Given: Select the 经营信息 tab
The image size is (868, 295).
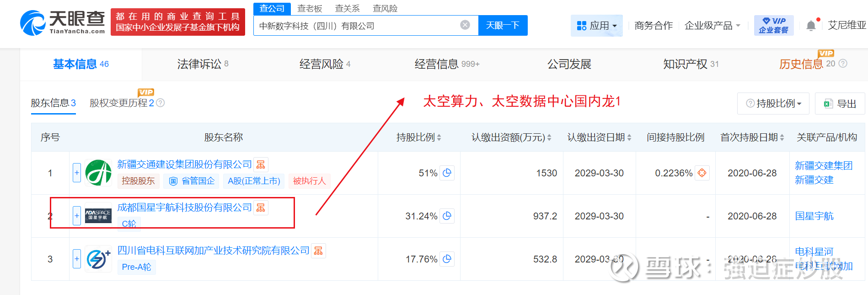Looking at the screenshot, I should pos(447,64).
